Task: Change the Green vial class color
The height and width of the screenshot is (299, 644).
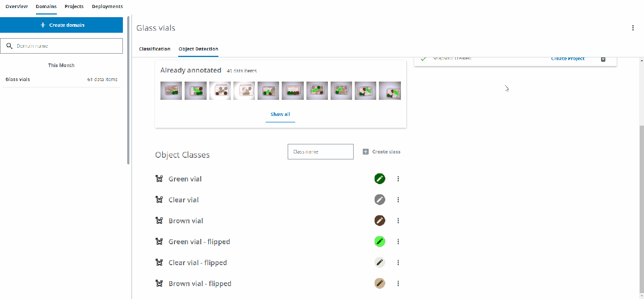Action: pyautogui.click(x=380, y=179)
